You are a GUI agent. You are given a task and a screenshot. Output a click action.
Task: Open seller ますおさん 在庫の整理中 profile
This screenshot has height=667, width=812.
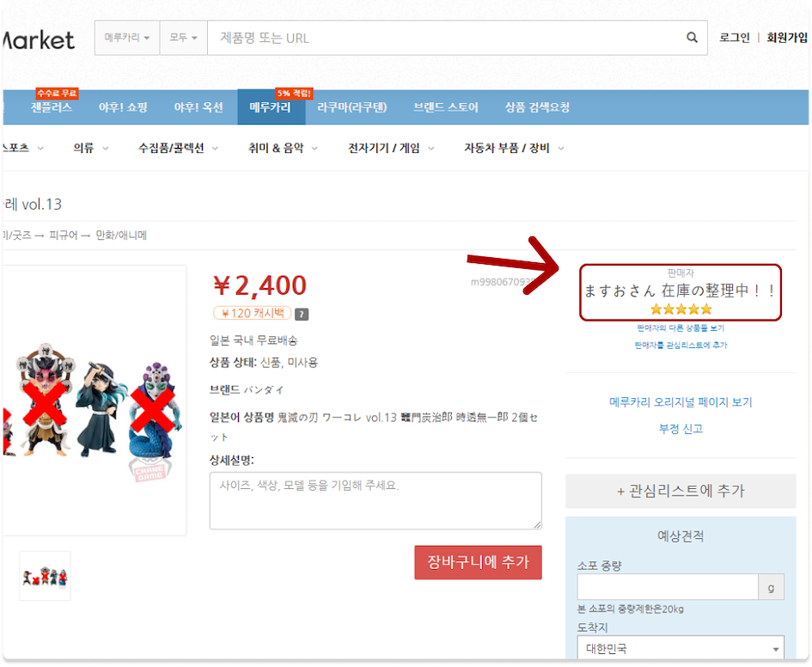click(x=680, y=291)
